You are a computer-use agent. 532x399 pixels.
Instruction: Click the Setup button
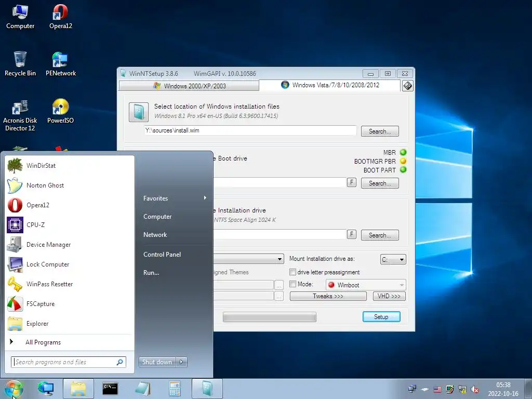pyautogui.click(x=381, y=316)
